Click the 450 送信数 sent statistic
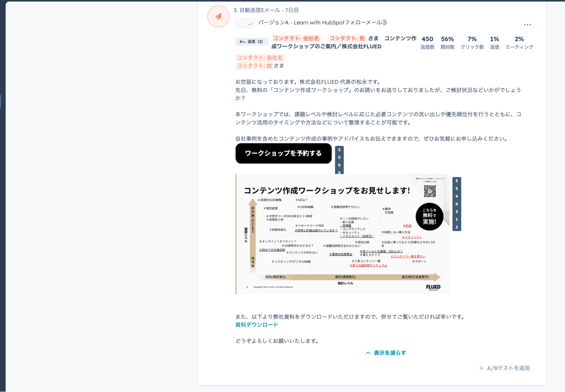The height and width of the screenshot is (392, 565). (427, 43)
